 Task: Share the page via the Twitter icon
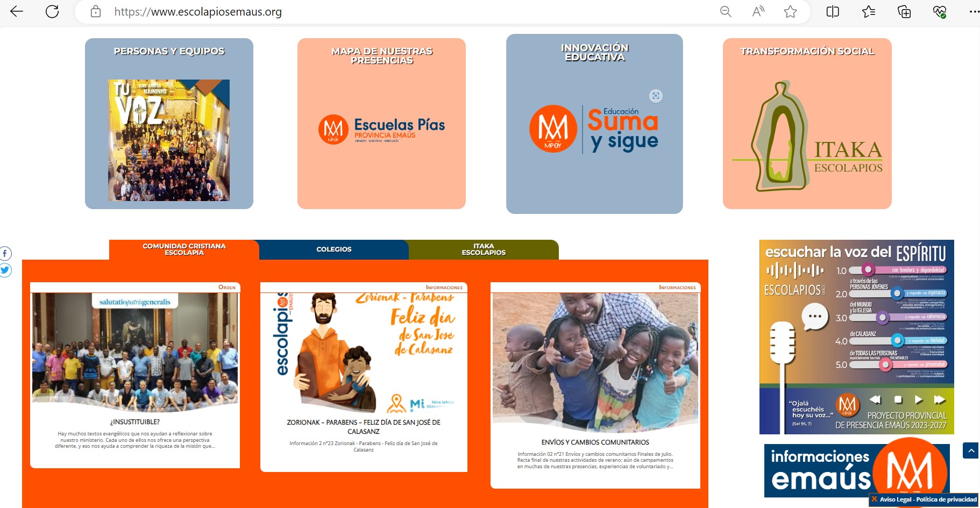5,270
